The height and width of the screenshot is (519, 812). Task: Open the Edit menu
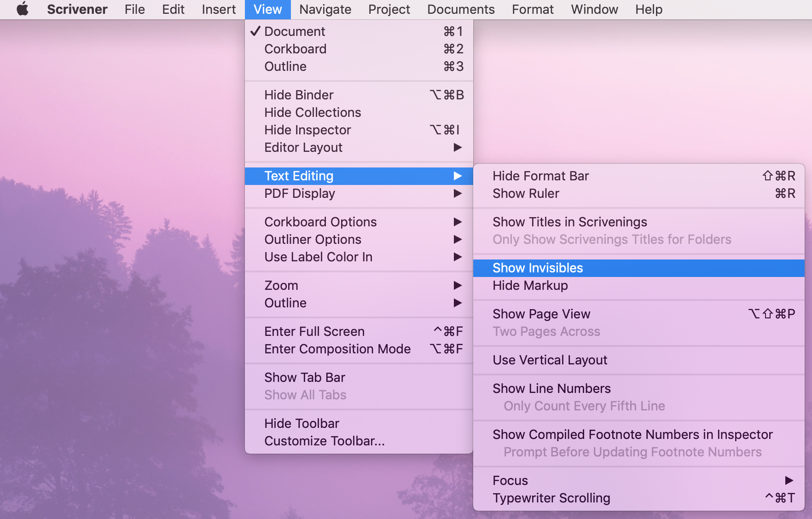(x=173, y=9)
